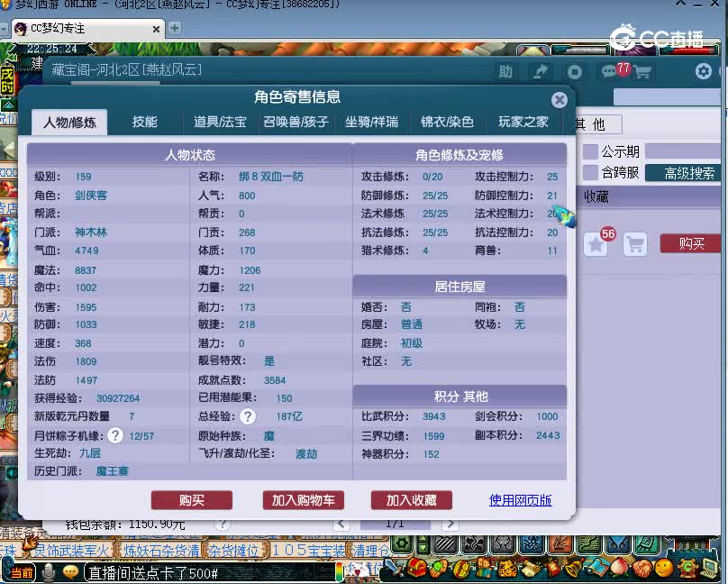Switch to the 道具/法宝 tab
Viewport: 728px width, 584px height.
(220, 122)
